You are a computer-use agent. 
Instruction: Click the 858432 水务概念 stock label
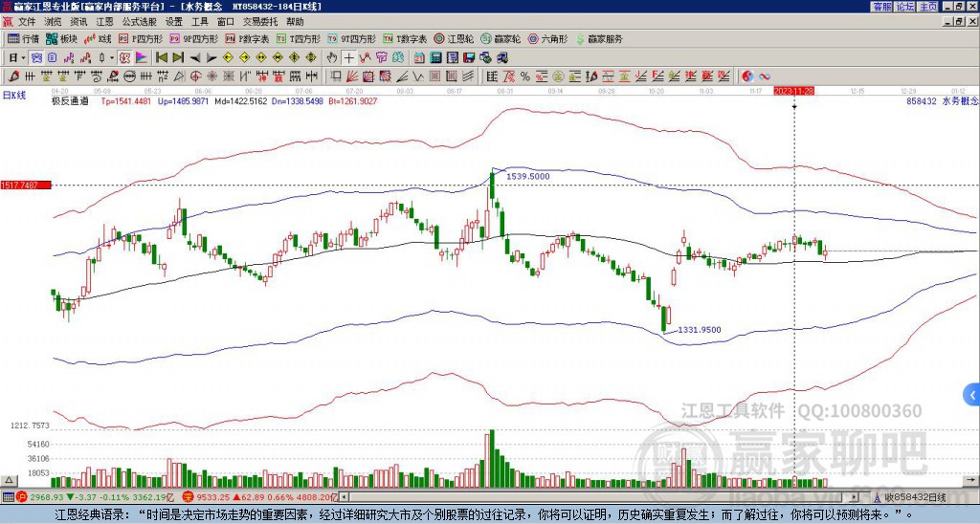click(x=942, y=100)
